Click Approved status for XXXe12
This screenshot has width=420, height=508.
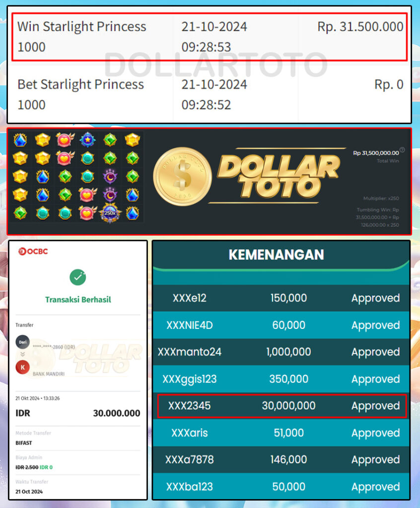tap(376, 298)
